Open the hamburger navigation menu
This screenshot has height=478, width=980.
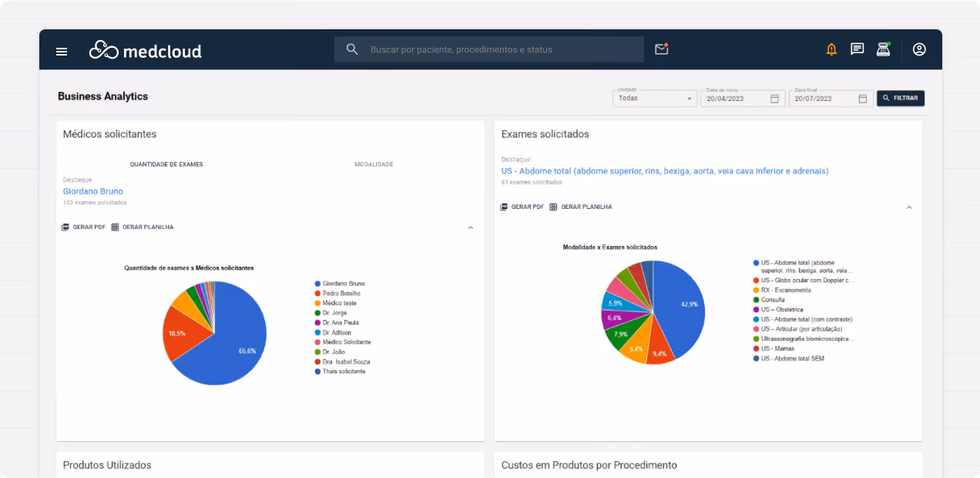(62, 51)
